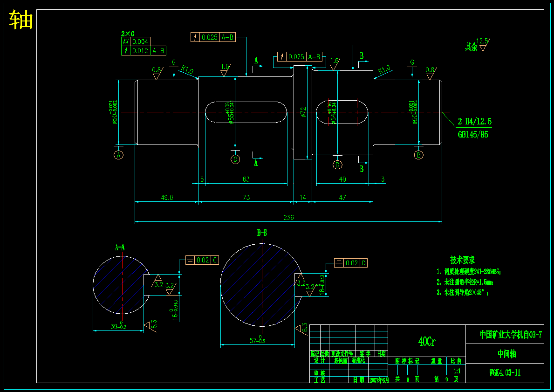
Task: Select note '1、调质处理硬度241-286HBS'
Action: click(x=469, y=272)
